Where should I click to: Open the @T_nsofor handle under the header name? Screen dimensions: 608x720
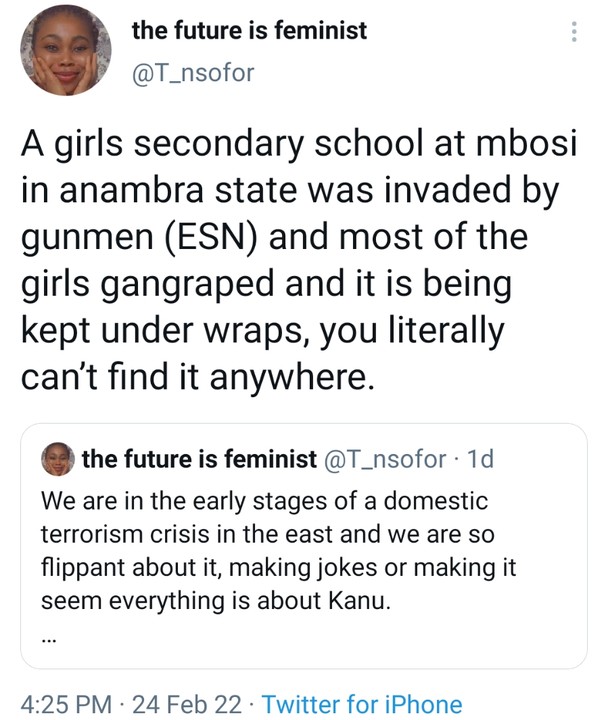[x=192, y=72]
